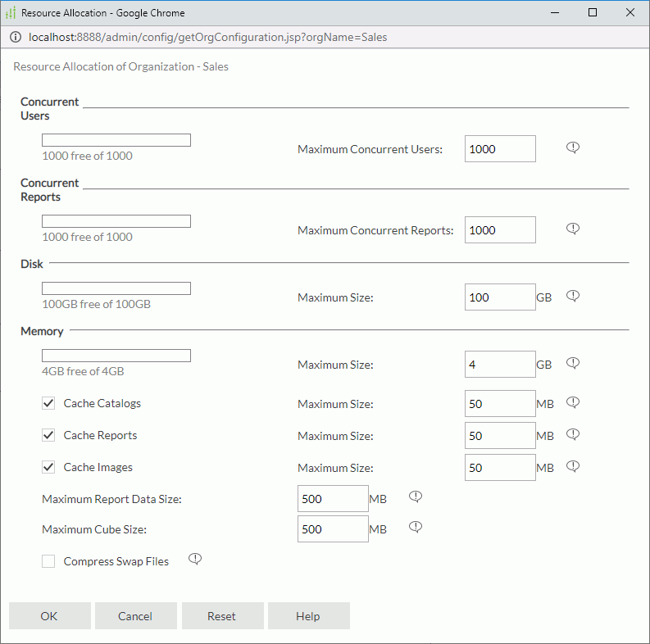Uncheck the Cache Reports checkbox

pos(48,435)
